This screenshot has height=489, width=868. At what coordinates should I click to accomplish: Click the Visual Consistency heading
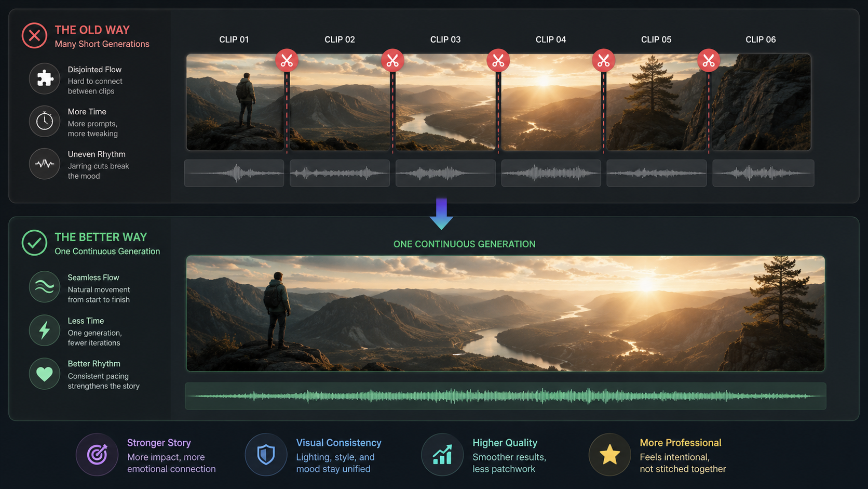(338, 443)
